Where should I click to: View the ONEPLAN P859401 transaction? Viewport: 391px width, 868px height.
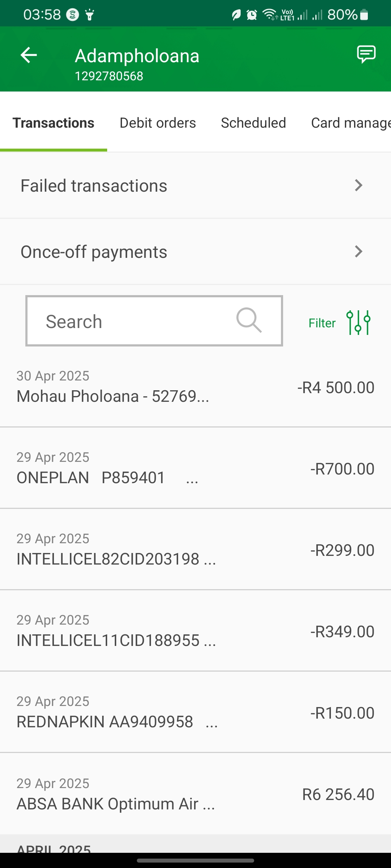[195, 468]
